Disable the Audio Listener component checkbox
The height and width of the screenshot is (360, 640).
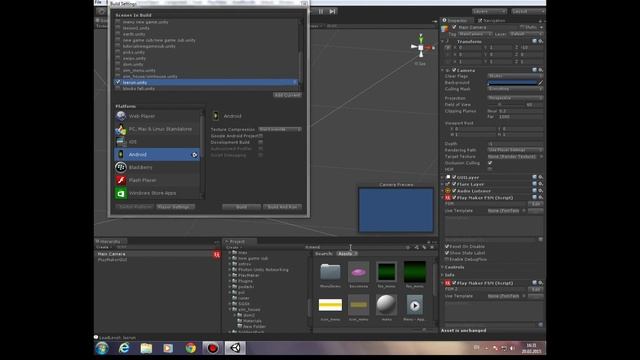coord(454,191)
